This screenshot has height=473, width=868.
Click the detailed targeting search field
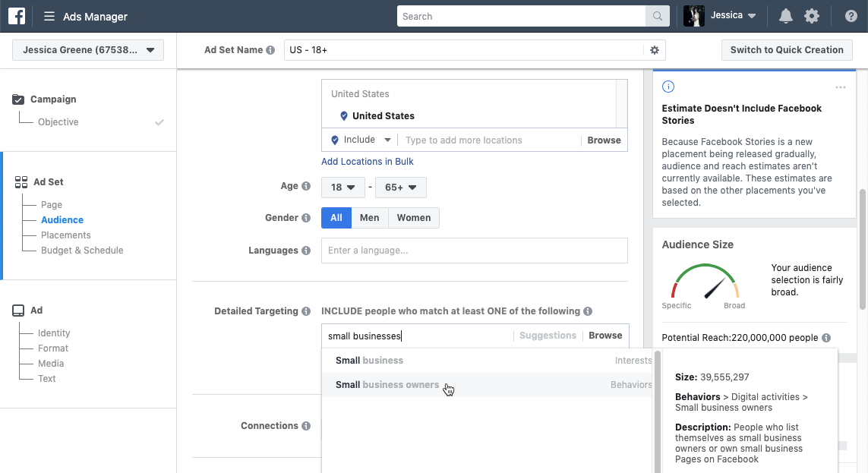pos(418,336)
